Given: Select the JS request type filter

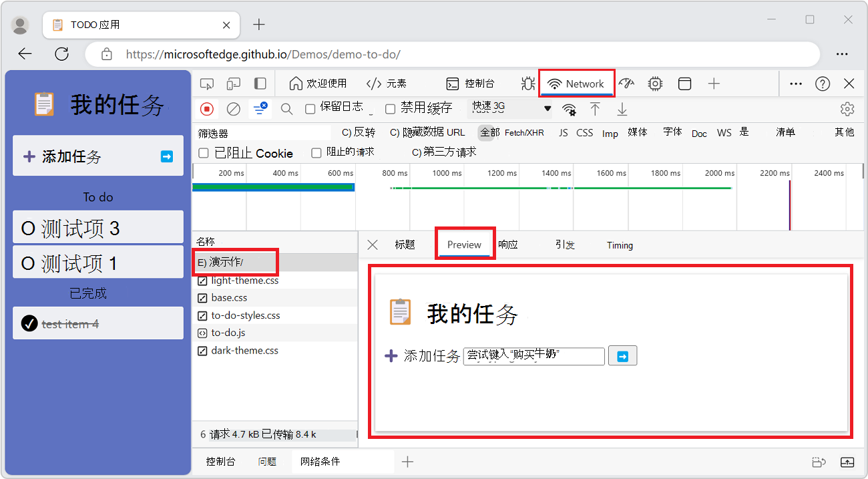Looking at the screenshot, I should (x=563, y=132).
